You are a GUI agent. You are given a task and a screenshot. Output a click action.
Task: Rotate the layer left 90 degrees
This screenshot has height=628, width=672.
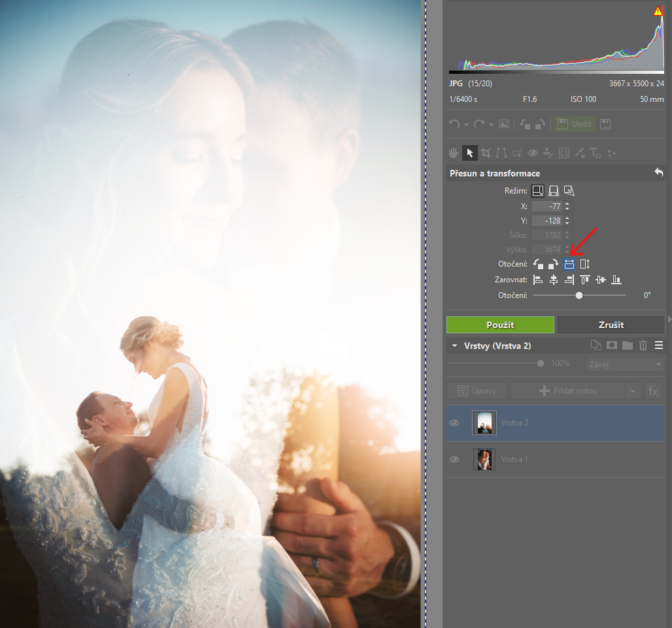538,264
